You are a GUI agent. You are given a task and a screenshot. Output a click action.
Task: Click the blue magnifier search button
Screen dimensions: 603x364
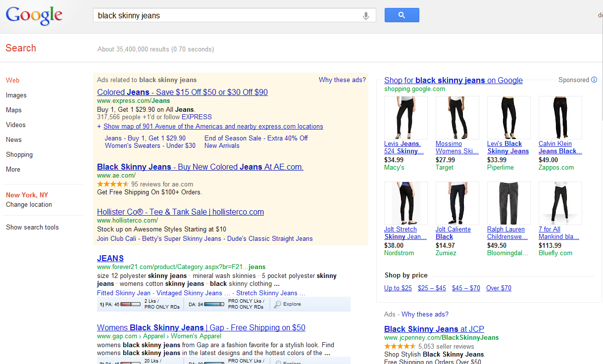(402, 15)
